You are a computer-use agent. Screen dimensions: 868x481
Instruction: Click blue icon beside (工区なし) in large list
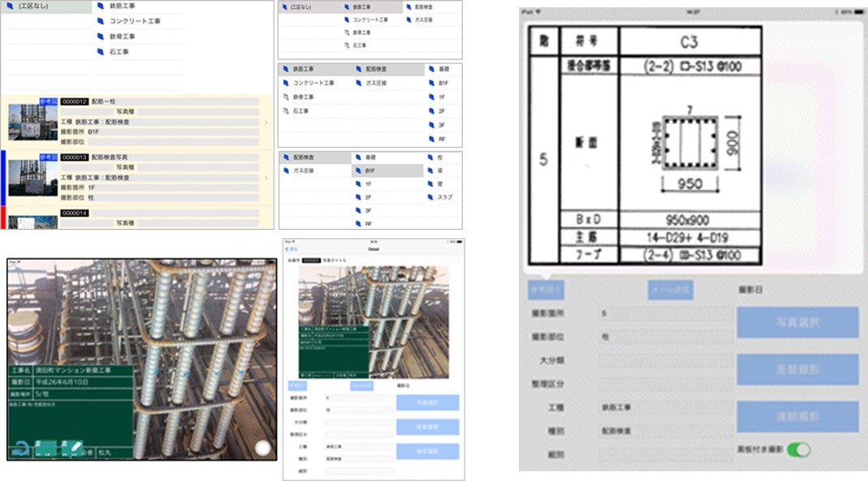coord(10,6)
